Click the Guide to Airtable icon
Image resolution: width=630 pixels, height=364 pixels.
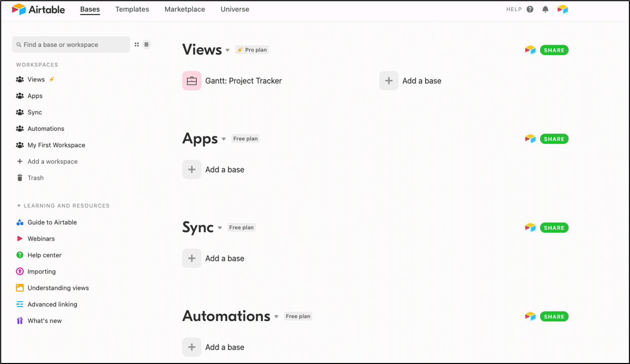[20, 222]
